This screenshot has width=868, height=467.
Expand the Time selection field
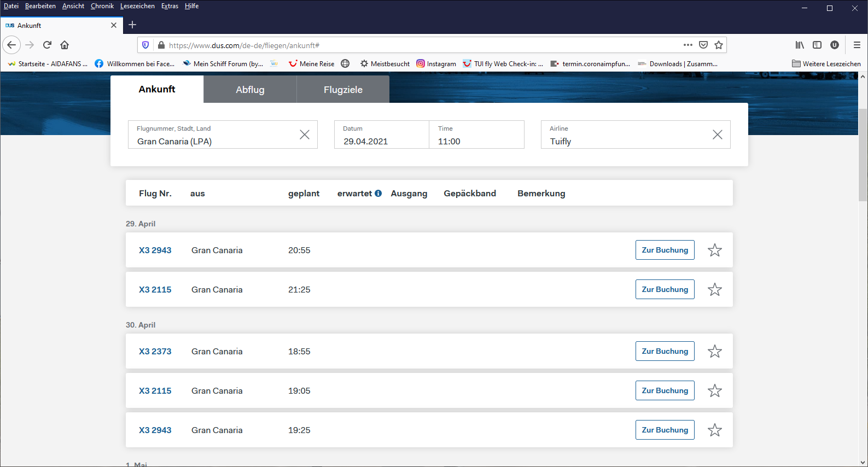coord(476,135)
